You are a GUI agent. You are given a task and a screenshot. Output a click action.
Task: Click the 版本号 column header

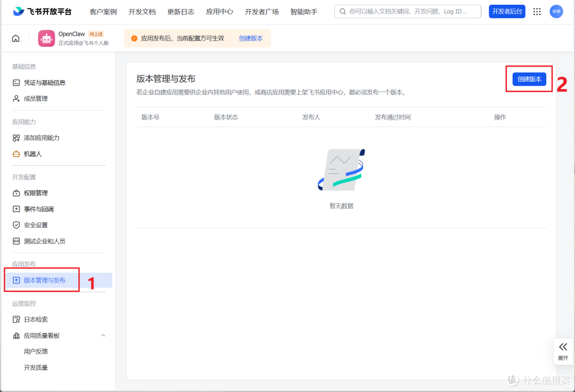click(150, 117)
